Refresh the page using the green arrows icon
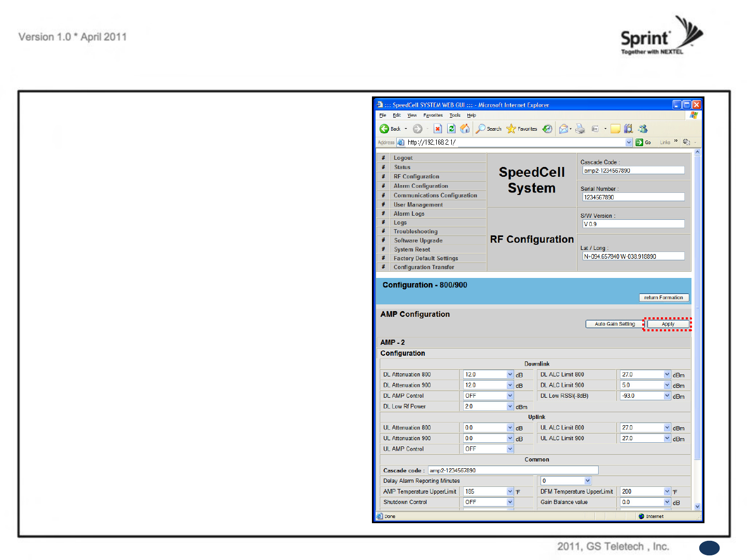Image resolution: width=747 pixels, height=560 pixels. pos(451,129)
